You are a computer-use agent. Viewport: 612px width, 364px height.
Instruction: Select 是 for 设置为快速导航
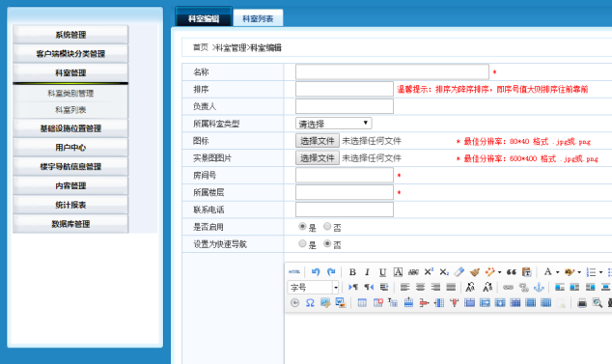coord(302,243)
